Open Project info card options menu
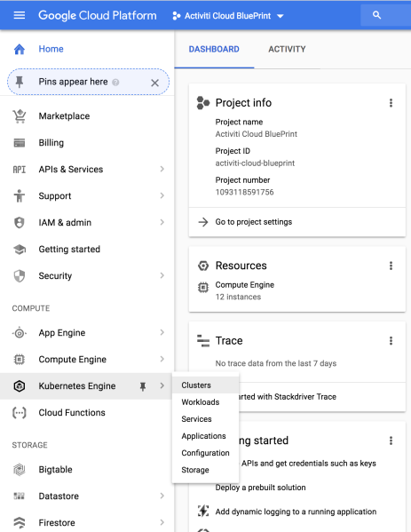The width and height of the screenshot is (411, 532). [x=391, y=103]
